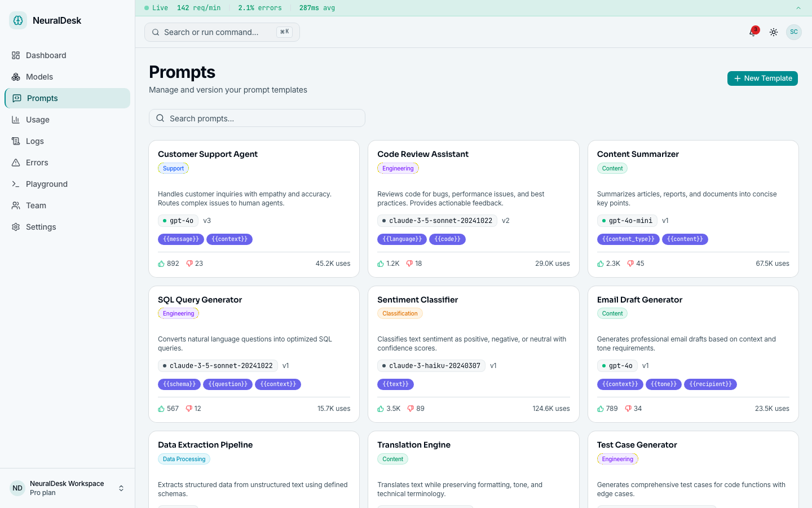Viewport: 812px width, 508px height.
Task: Select the Prompts tab in the sidebar
Action: coord(43,98)
